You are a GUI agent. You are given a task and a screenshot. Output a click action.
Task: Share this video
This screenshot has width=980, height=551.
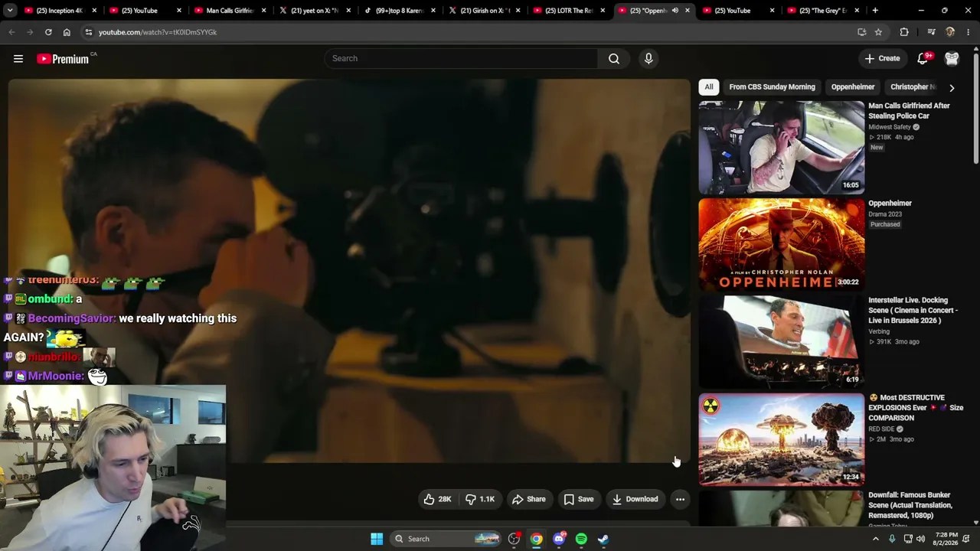pyautogui.click(x=529, y=499)
